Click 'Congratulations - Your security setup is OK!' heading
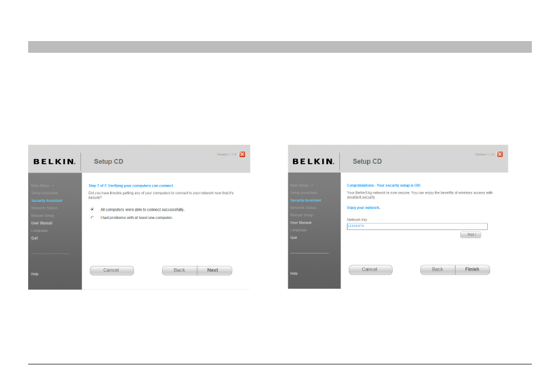The height and width of the screenshot is (392, 560). click(x=383, y=185)
